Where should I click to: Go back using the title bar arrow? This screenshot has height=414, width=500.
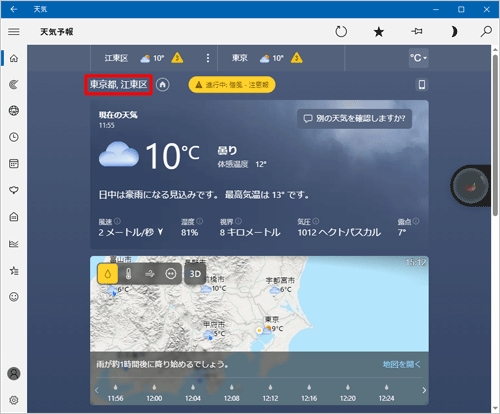point(14,9)
